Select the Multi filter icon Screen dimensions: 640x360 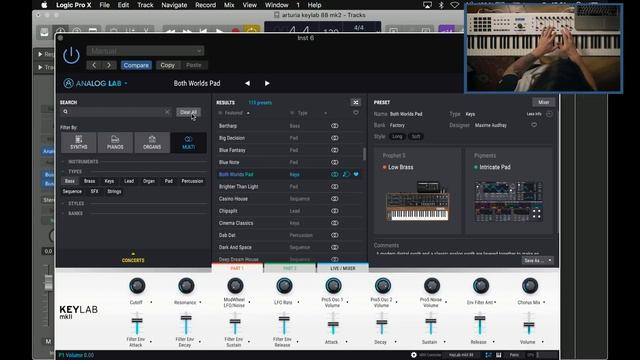(x=189, y=142)
